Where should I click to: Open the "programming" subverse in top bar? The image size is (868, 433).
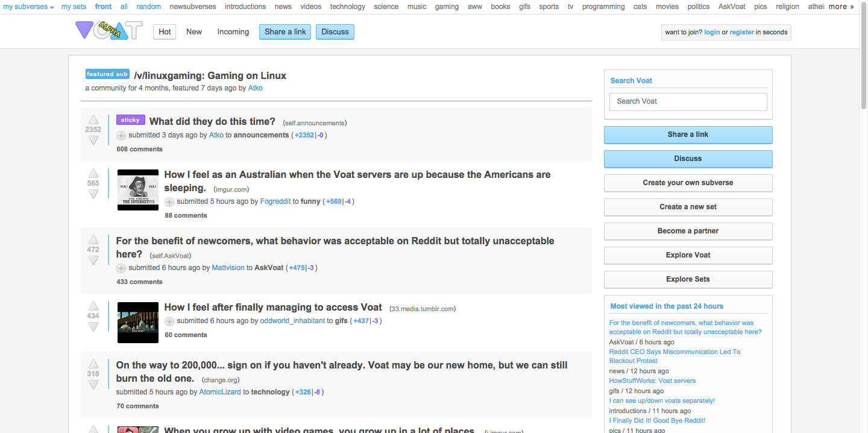[x=603, y=7]
